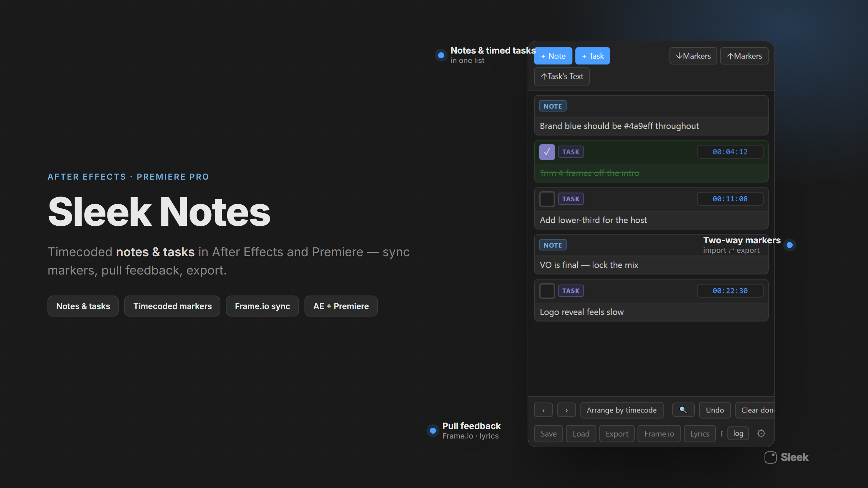Image resolution: width=868 pixels, height=488 pixels.
Task: Click the blue dot beside Notes & timed tasks
Action: [x=441, y=55]
